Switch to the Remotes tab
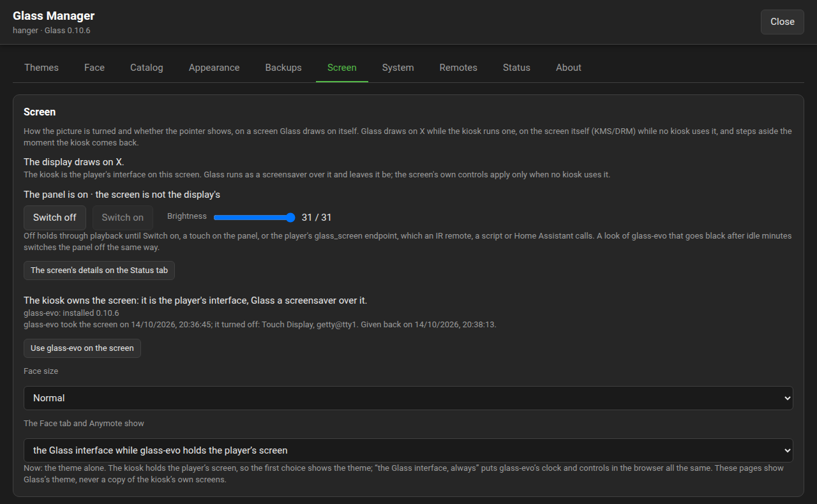This screenshot has height=504, width=817. (458, 68)
